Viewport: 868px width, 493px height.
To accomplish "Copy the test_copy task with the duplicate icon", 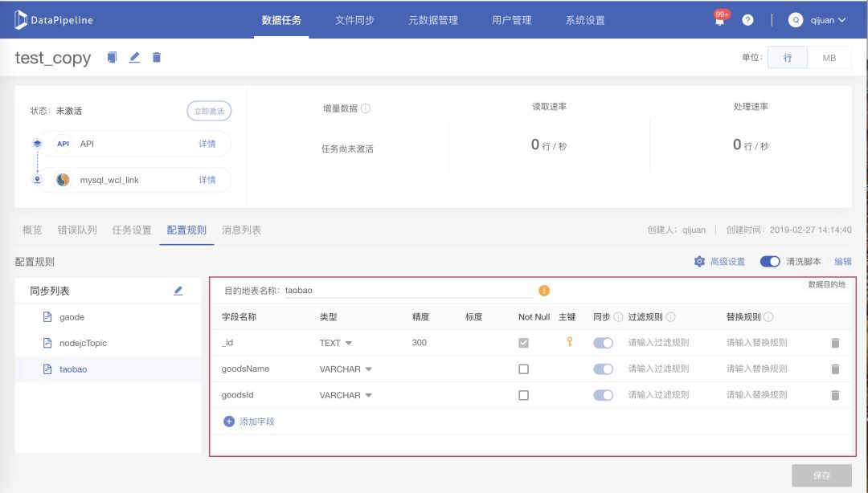I will tap(112, 57).
